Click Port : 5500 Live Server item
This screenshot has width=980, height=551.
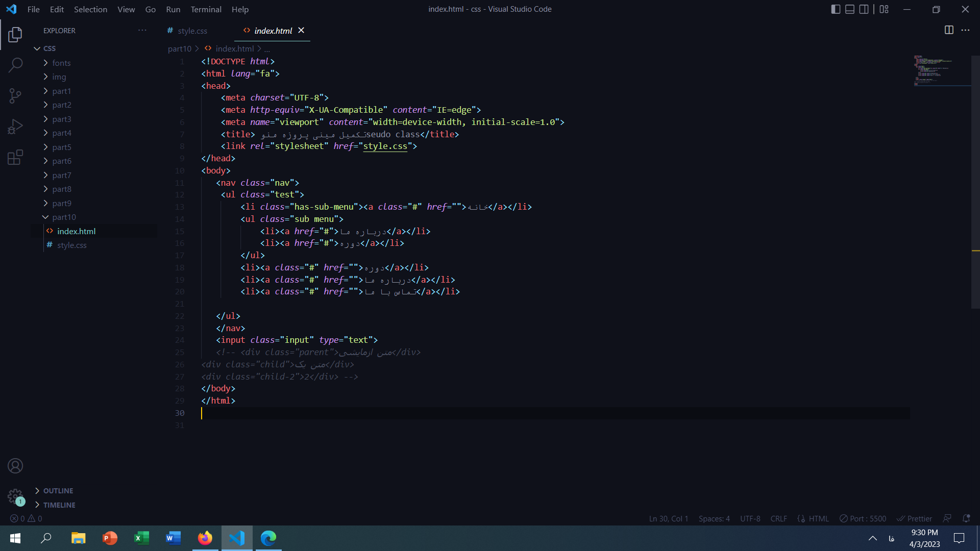click(863, 518)
